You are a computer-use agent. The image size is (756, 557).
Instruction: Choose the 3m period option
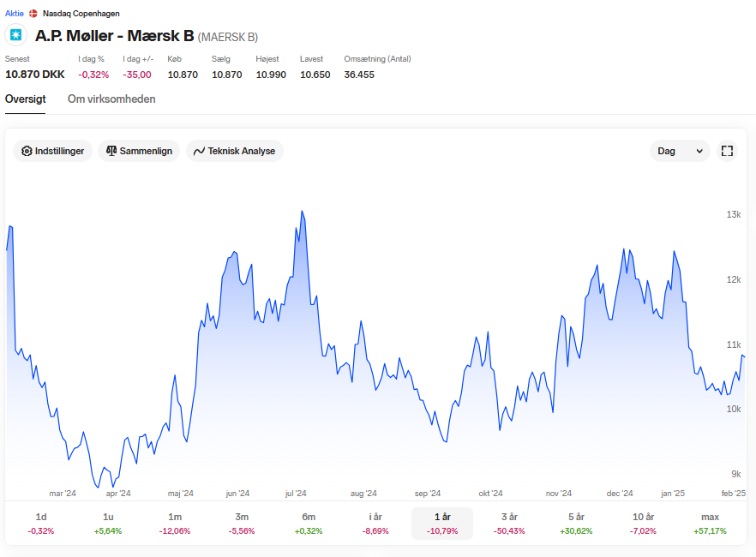click(242, 524)
